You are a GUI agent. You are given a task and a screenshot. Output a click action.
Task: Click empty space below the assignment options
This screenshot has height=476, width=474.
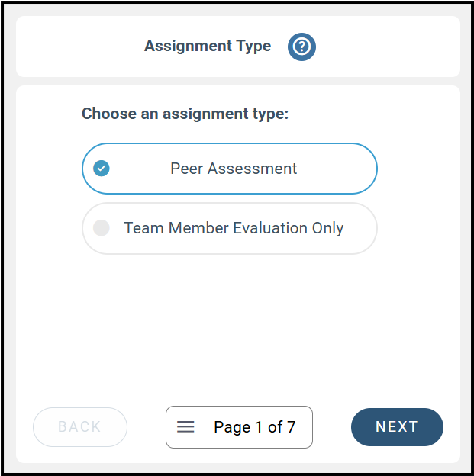238,322
